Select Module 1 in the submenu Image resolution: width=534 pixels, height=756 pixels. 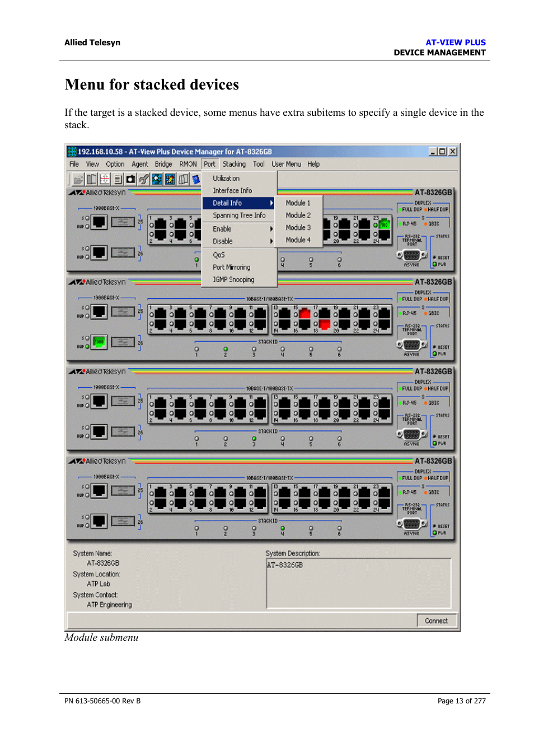pos(299,203)
